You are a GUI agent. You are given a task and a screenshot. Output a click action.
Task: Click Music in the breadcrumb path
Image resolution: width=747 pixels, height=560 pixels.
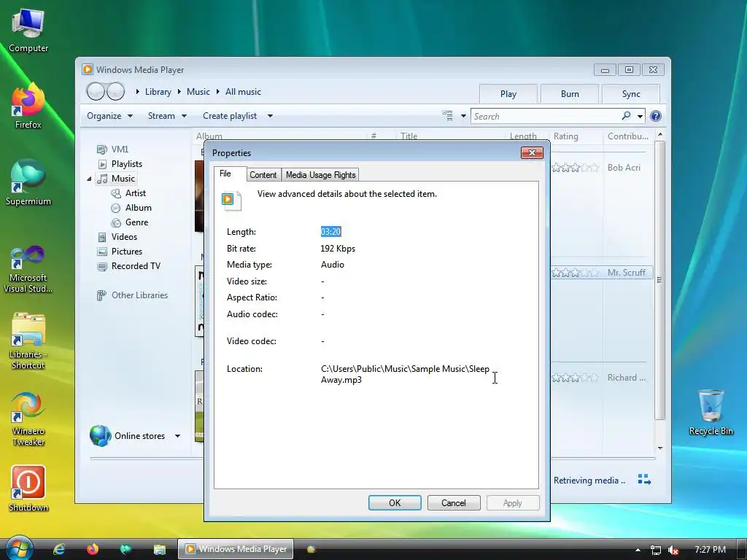coord(198,91)
